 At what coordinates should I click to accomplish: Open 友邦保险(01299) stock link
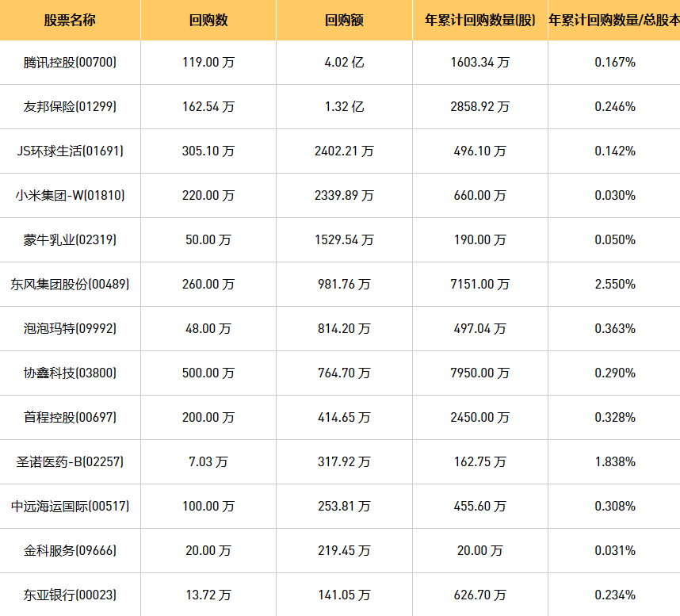tap(70, 106)
